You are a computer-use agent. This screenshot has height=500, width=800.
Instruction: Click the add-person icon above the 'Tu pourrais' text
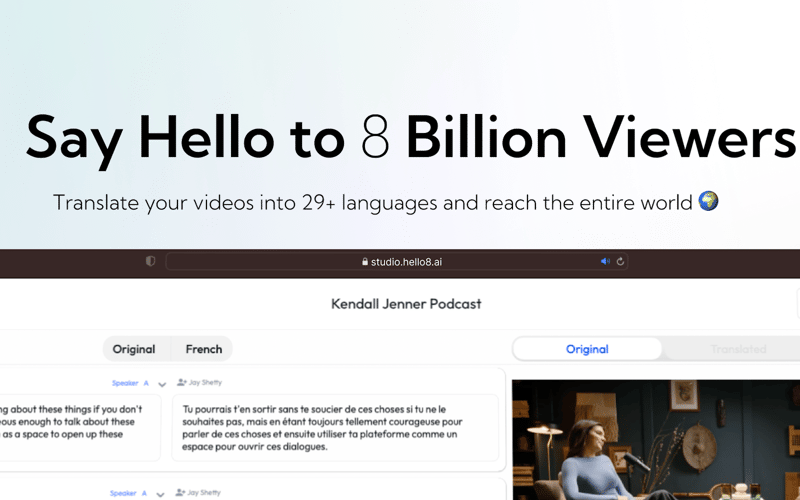tap(182, 382)
